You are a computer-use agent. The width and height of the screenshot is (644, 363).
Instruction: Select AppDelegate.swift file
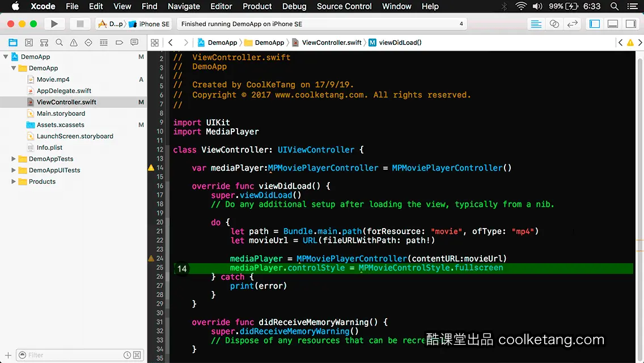64,90
